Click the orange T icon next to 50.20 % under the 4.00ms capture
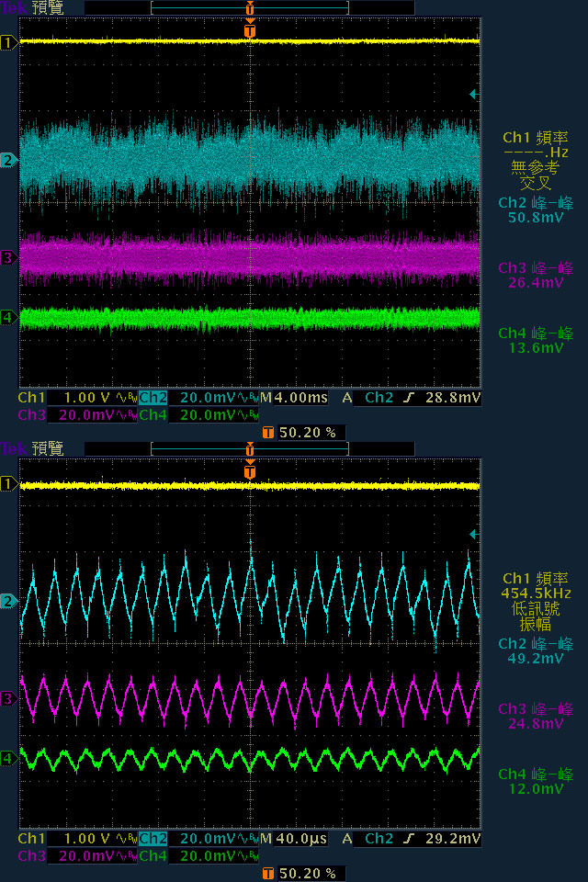Image resolution: width=588 pixels, height=882 pixels. [x=268, y=432]
